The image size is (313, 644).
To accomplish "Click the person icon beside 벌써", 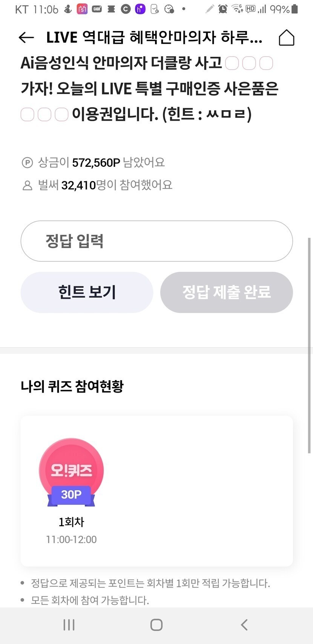I will [x=27, y=185].
